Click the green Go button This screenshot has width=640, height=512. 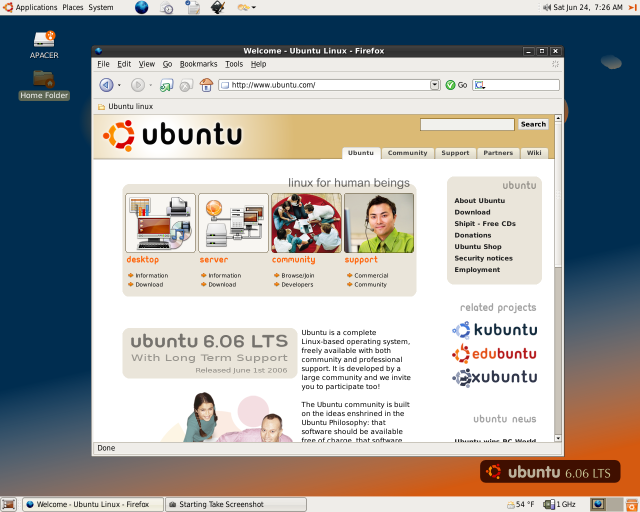[x=456, y=85]
